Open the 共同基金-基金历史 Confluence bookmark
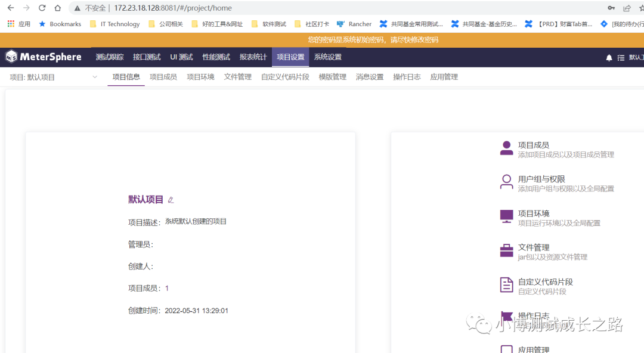This screenshot has height=353, width=644. [x=484, y=24]
